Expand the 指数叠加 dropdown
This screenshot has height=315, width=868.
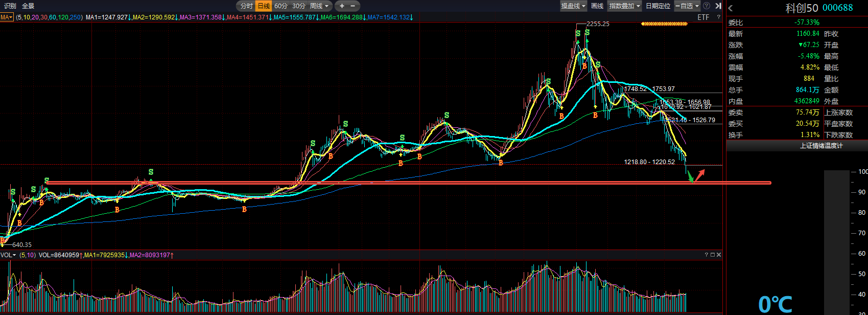click(x=624, y=6)
